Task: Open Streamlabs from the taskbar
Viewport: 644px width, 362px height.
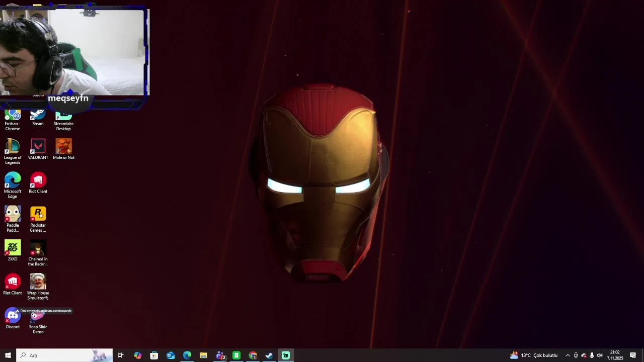Action: (x=286, y=355)
